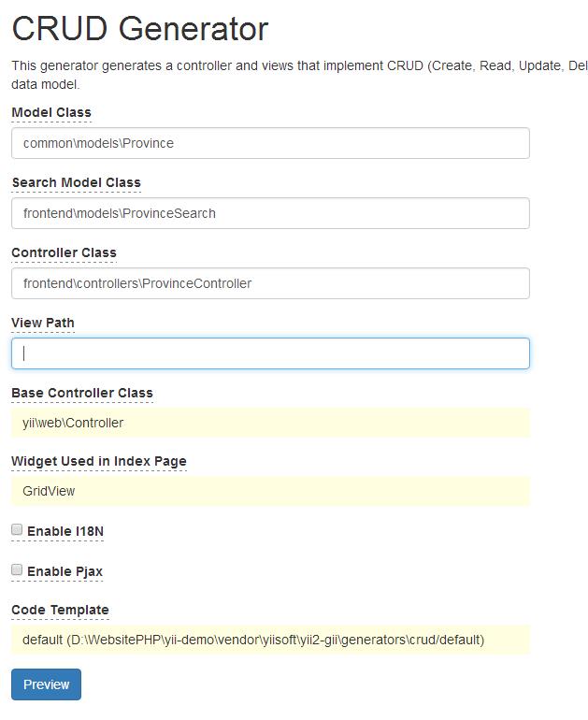Click the CRUD Generator page heading
This screenshot has height=720, width=588.
click(140, 29)
